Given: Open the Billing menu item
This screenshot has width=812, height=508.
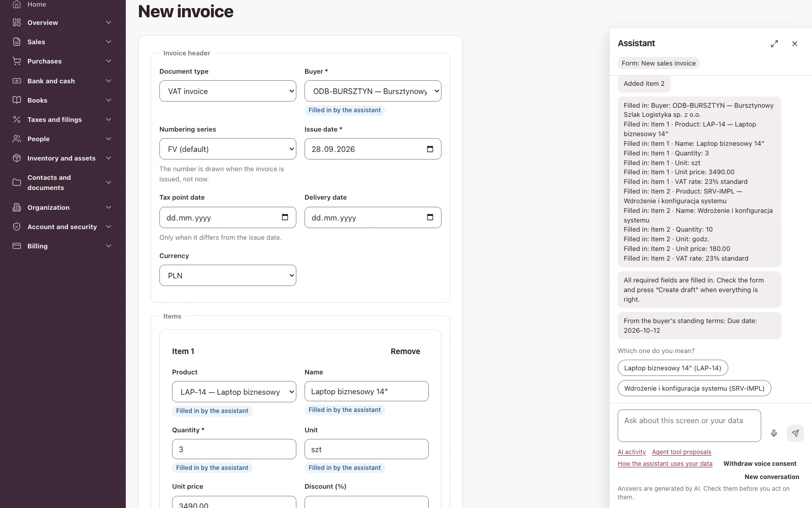Looking at the screenshot, I should click(x=63, y=246).
